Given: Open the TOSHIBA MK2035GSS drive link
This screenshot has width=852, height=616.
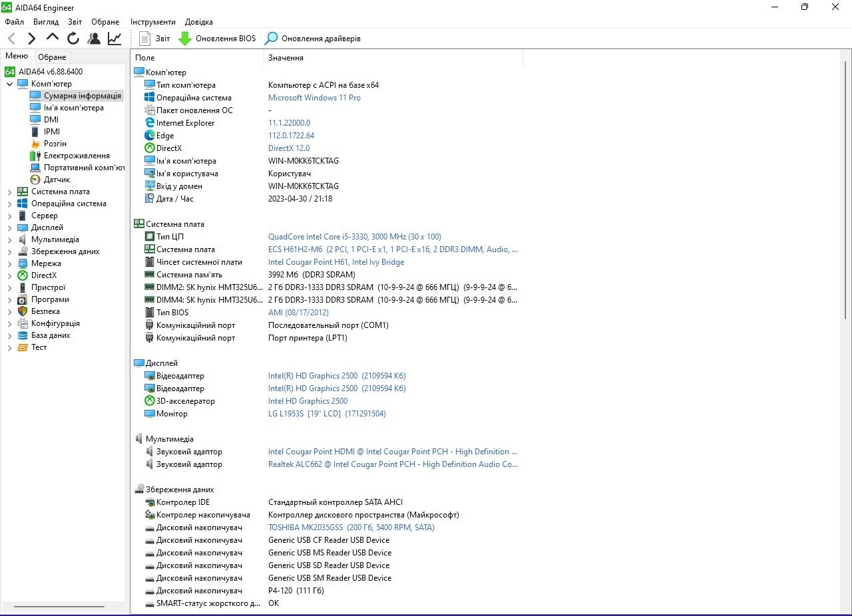Looking at the screenshot, I should click(351, 528).
